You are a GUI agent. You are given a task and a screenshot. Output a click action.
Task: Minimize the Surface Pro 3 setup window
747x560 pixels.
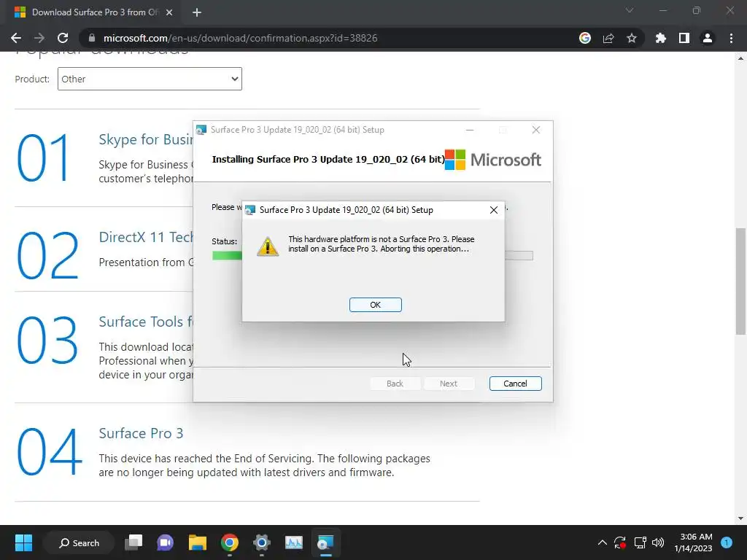coord(470,130)
